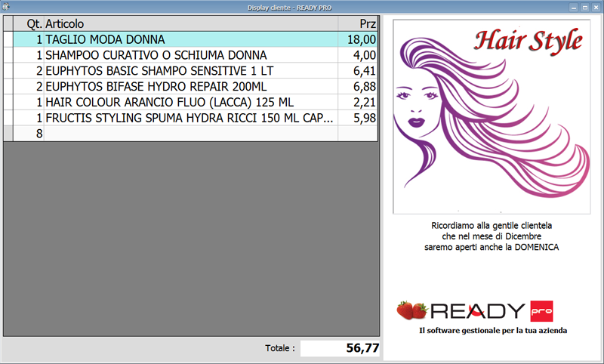
Task: Click price 18,00 in first row
Action: tap(358, 39)
